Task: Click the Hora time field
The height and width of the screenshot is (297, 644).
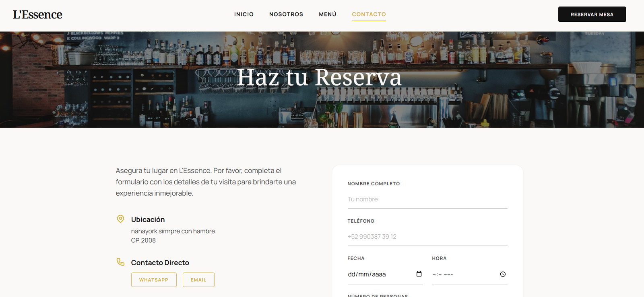Action: pyautogui.click(x=470, y=274)
